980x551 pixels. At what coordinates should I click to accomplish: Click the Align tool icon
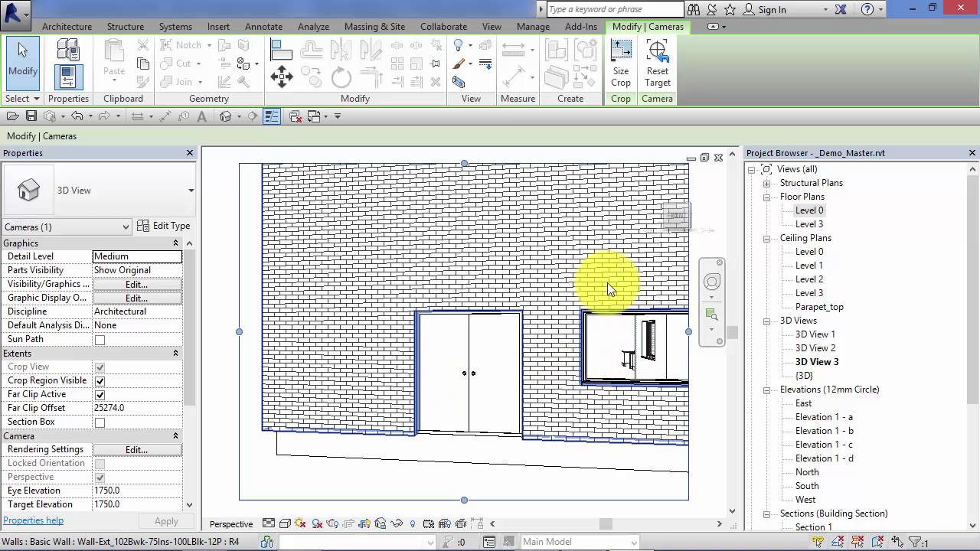(x=282, y=51)
